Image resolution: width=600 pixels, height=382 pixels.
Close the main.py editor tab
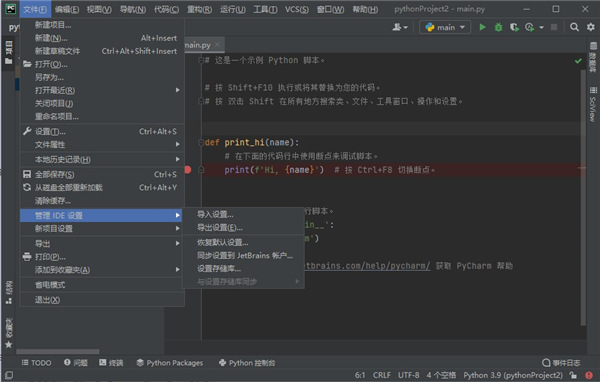tap(218, 45)
